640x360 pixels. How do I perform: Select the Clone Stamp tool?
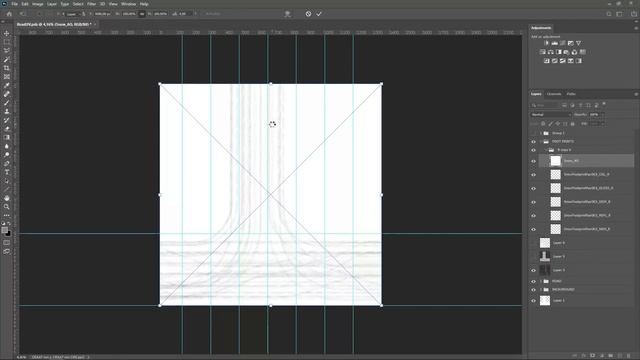7,111
